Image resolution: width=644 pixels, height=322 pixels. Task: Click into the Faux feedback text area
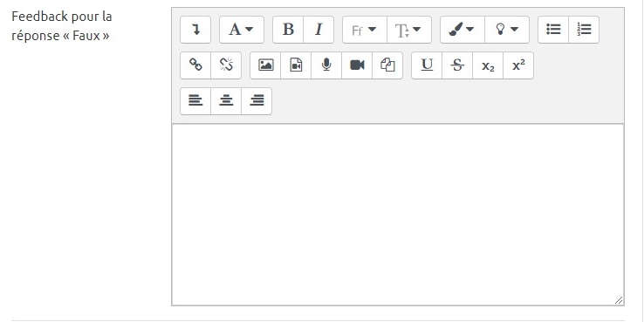[398, 215]
